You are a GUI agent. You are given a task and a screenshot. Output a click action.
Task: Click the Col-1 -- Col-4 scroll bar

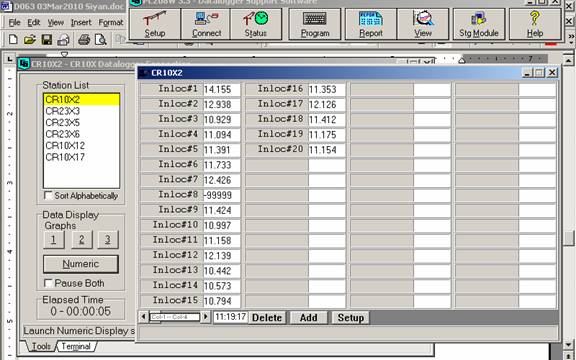[x=175, y=317]
